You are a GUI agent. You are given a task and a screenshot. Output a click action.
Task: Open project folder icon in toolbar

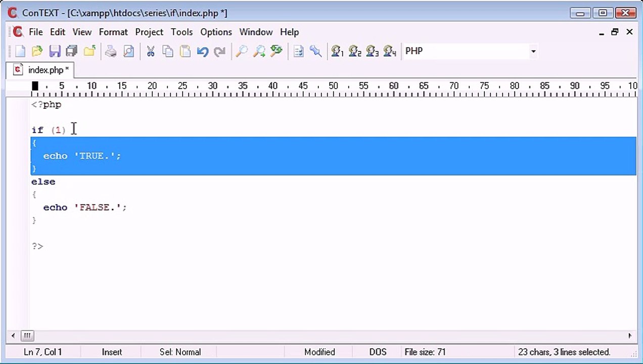(89, 51)
